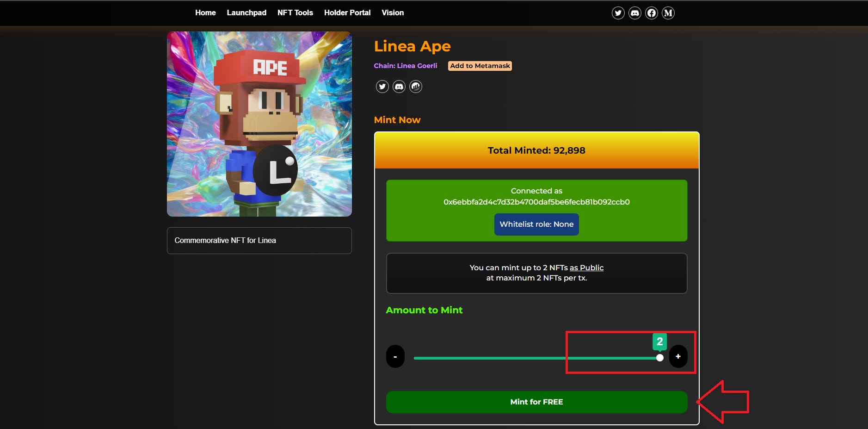868x429 pixels.
Task: Open the Vision menu item
Action: (392, 12)
